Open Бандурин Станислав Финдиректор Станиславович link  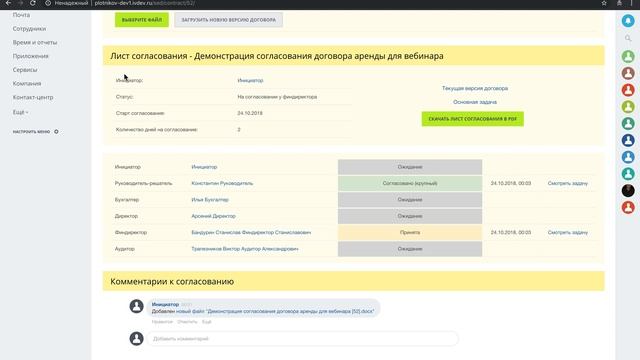pos(251,232)
